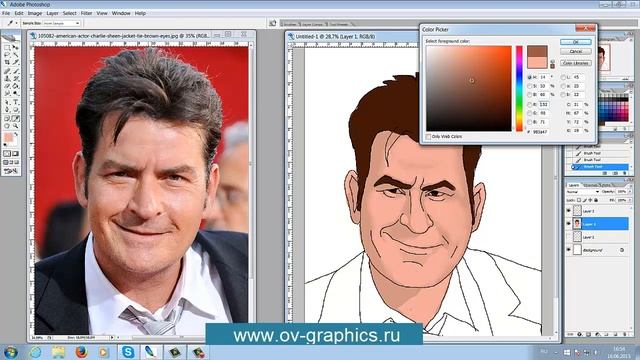Select the Eyedropper tool in toolbox
The width and height of the screenshot is (640, 360).
coord(16,118)
